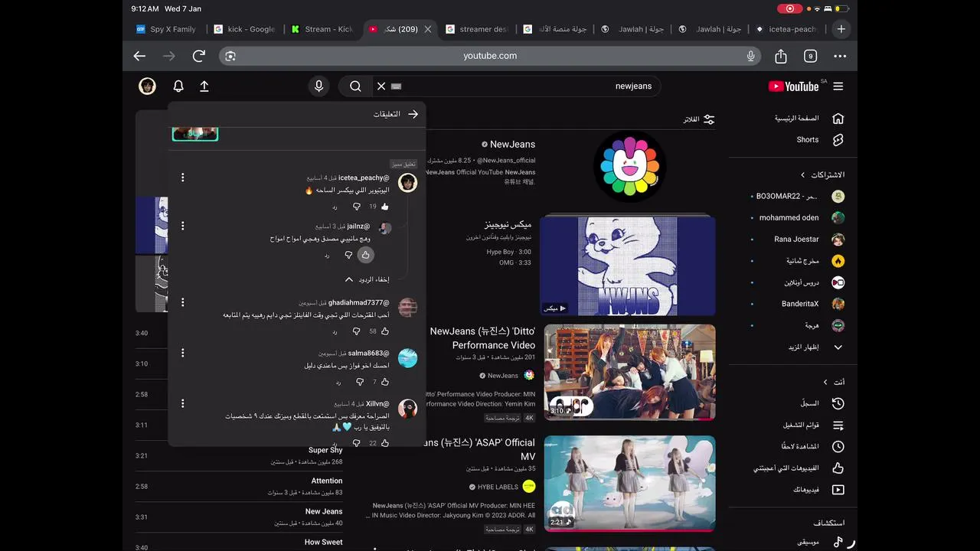Open ميكس نيوجينز mix thumbnail
Screen dimensions: 980x551
tap(628, 266)
